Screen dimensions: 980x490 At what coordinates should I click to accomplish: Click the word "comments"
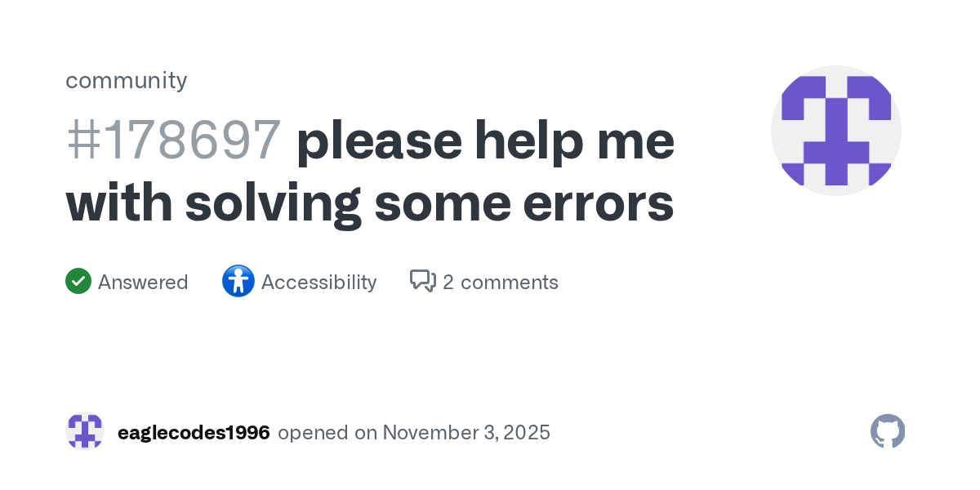point(510,283)
